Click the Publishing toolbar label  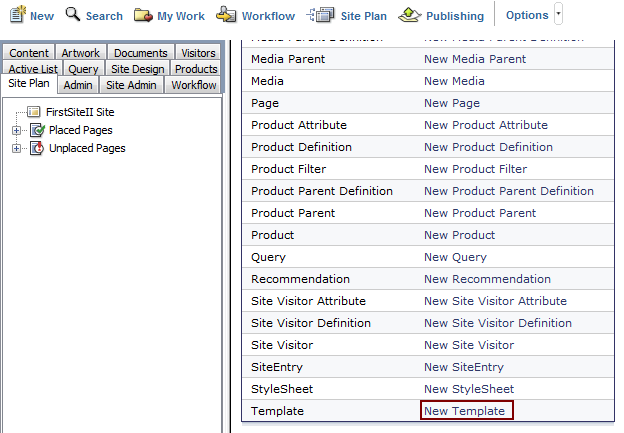(x=455, y=16)
